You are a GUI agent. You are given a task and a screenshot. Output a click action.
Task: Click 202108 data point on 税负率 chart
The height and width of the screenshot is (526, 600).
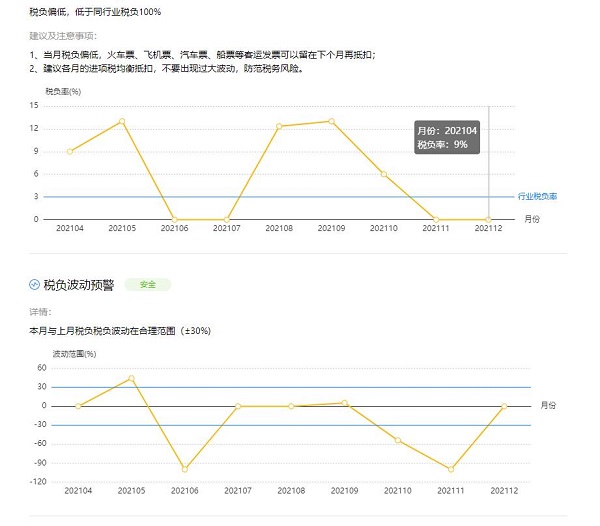[279, 126]
